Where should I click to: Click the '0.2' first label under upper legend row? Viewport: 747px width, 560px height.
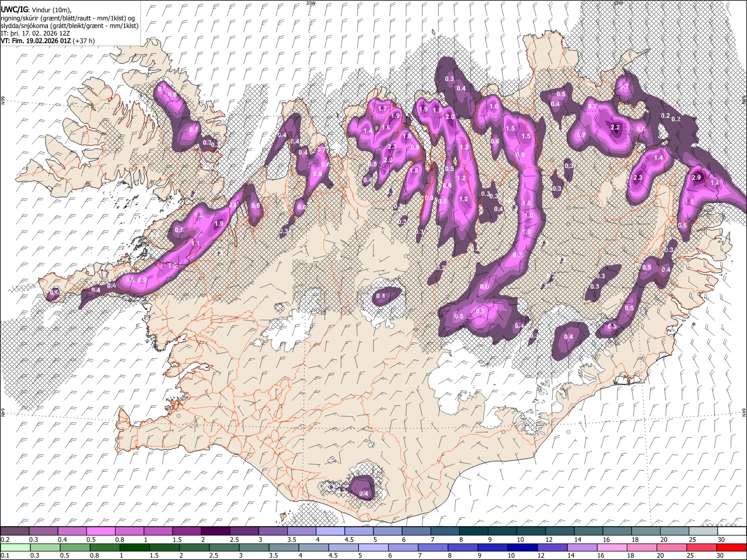tap(5, 540)
